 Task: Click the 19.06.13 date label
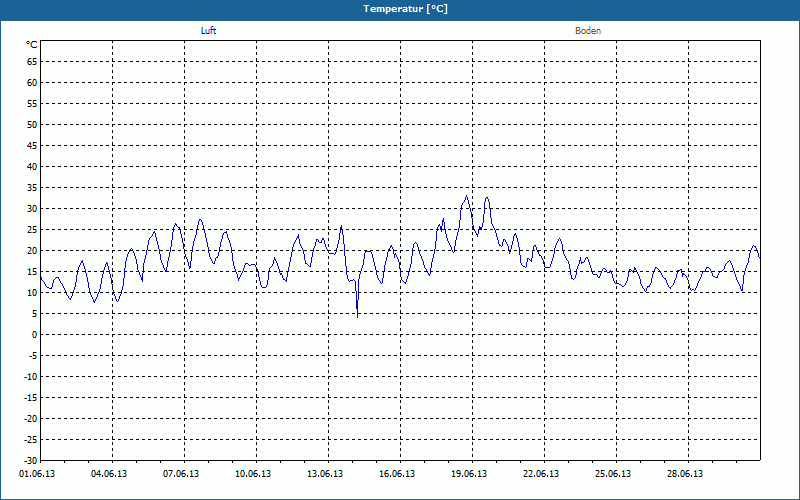point(468,474)
